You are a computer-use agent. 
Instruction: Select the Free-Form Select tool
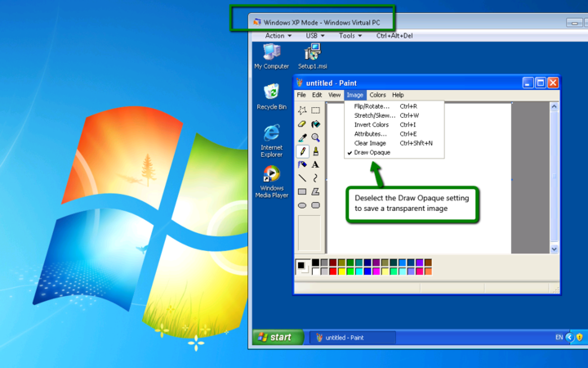302,110
